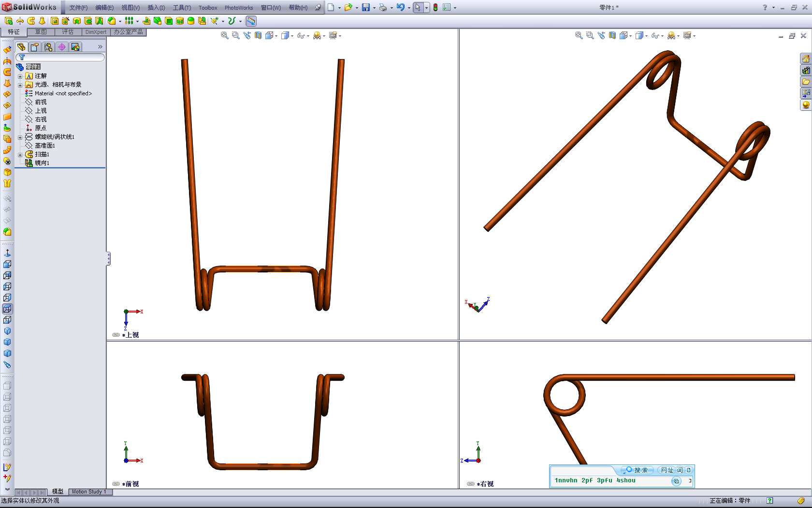Click the Print icon
This screenshot has height=508, width=812.
pyautogui.click(x=383, y=7)
